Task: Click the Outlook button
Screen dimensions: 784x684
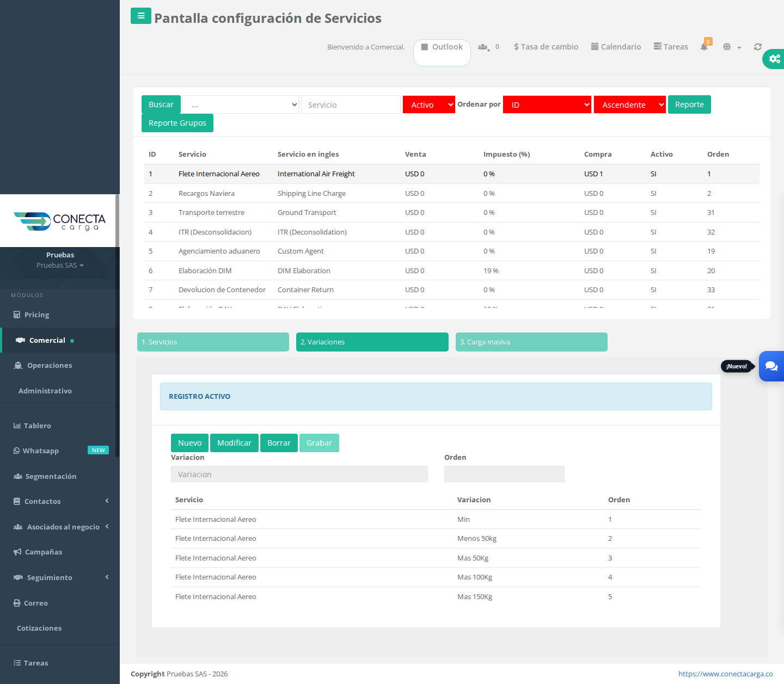Action: click(442, 52)
